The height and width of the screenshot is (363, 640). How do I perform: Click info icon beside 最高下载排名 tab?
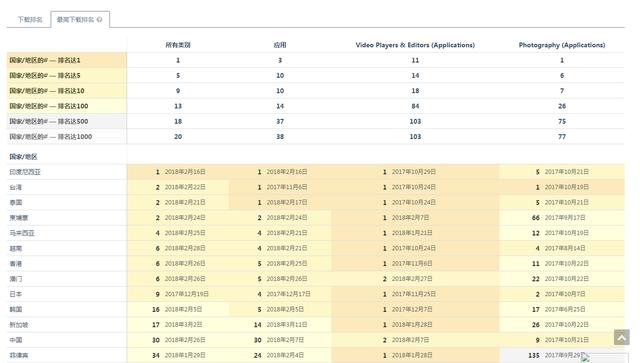100,20
